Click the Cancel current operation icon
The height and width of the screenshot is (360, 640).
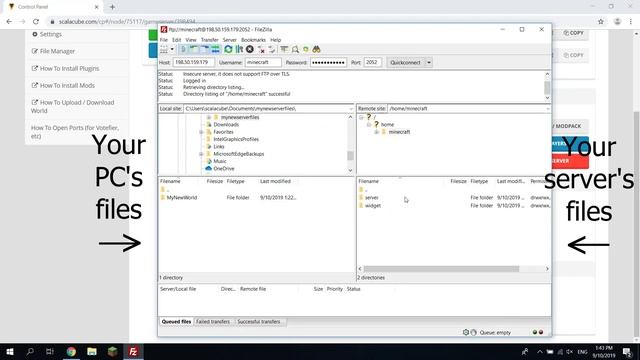coord(250,50)
